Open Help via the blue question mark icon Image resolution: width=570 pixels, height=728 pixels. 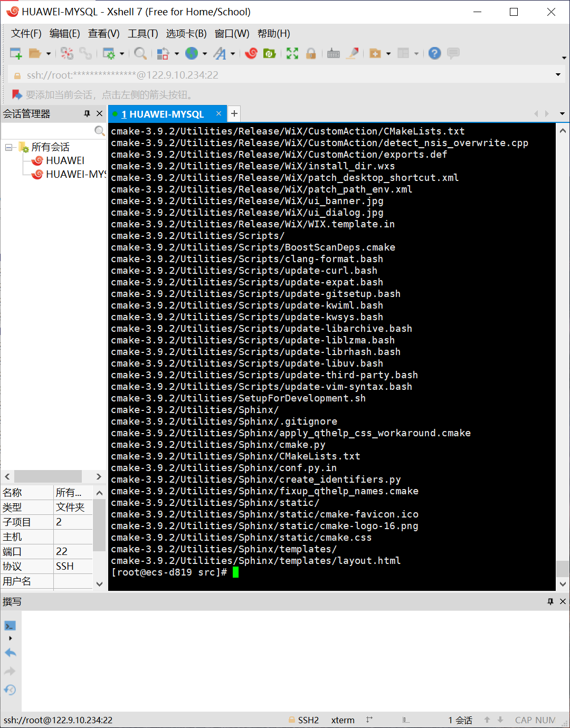pyautogui.click(x=435, y=53)
